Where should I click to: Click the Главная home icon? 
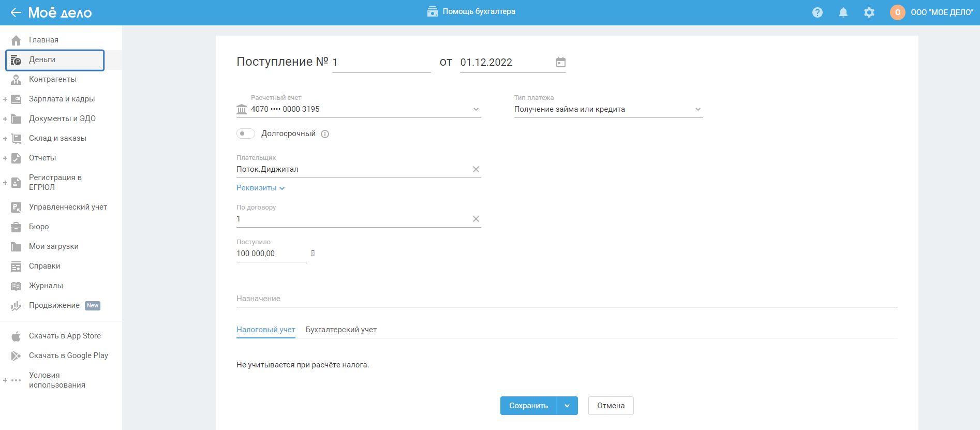click(16, 40)
